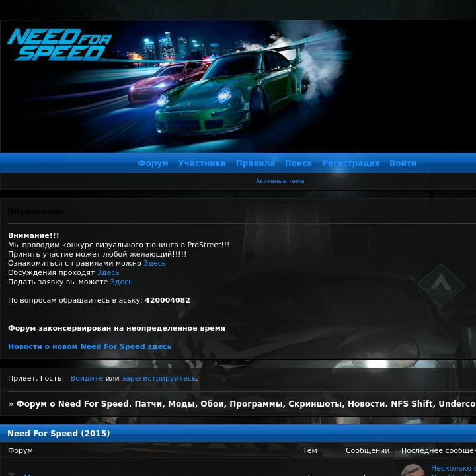476x476 pixels.
Task: Click the 'Need For Speed (2015)' category header
Action: (x=59, y=433)
